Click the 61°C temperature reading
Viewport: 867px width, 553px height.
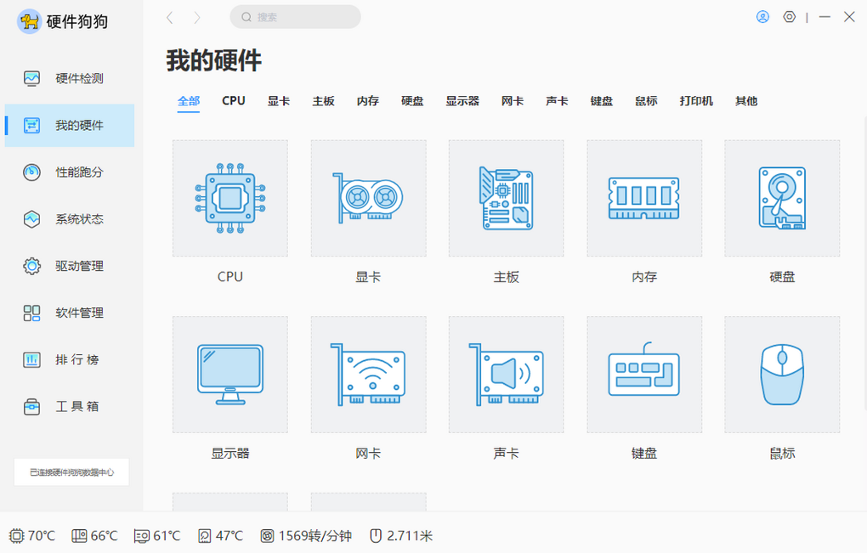point(166,536)
